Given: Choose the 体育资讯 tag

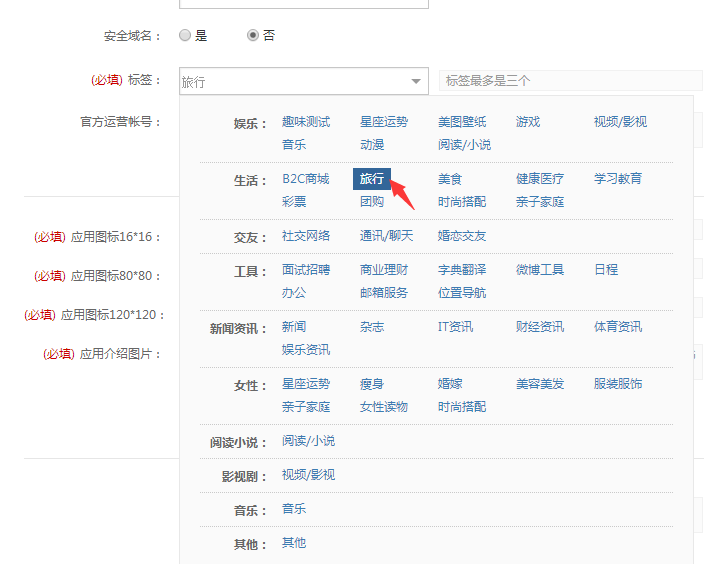Looking at the screenshot, I should point(618,327).
